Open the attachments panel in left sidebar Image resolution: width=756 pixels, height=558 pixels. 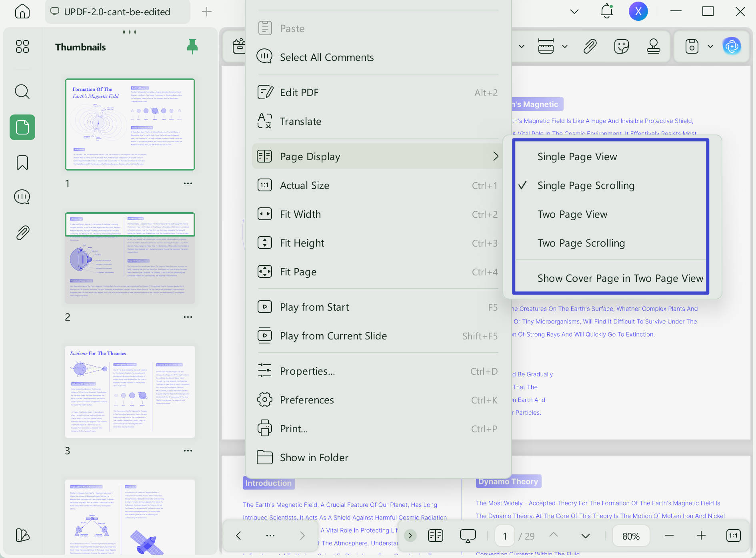[x=22, y=233]
